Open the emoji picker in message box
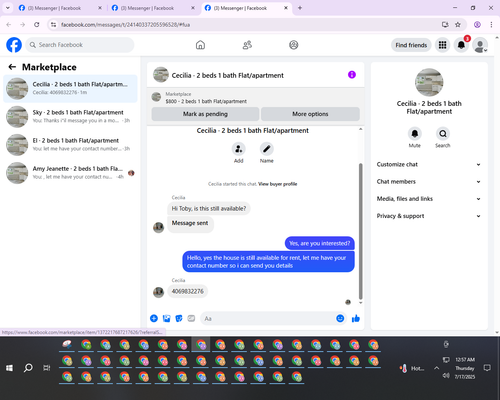 [340, 318]
